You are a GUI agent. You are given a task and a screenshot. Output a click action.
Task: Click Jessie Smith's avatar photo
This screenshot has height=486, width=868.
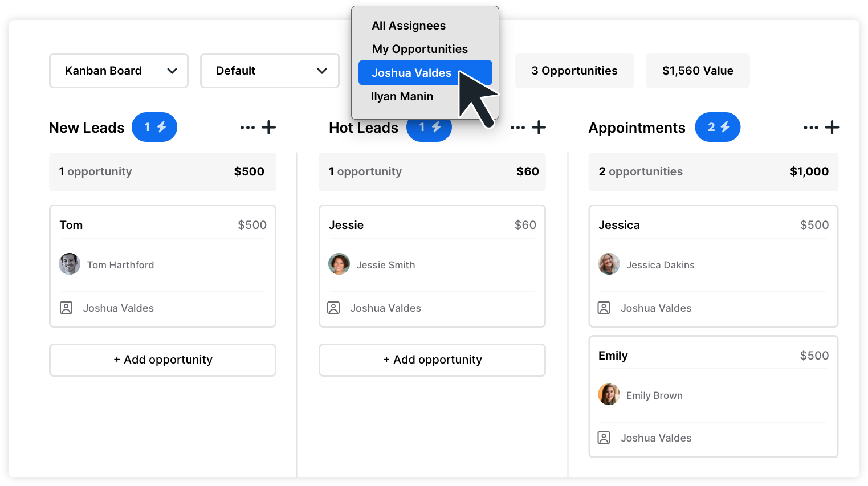click(339, 264)
